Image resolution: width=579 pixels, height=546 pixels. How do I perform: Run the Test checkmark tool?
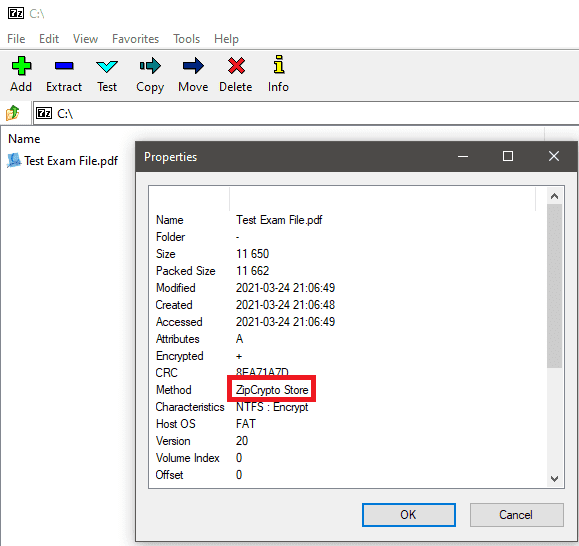tap(107, 66)
